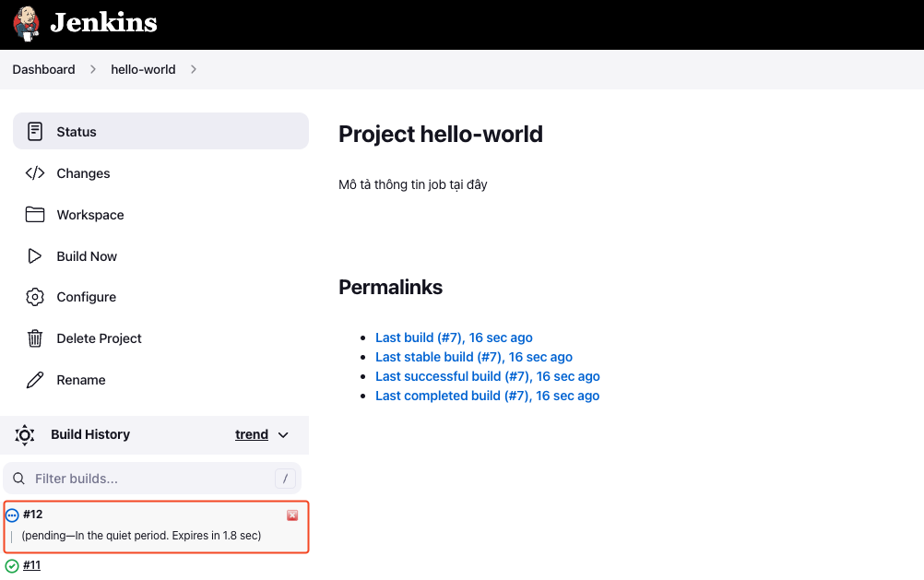Click the Project hello-world heading

[x=441, y=134]
